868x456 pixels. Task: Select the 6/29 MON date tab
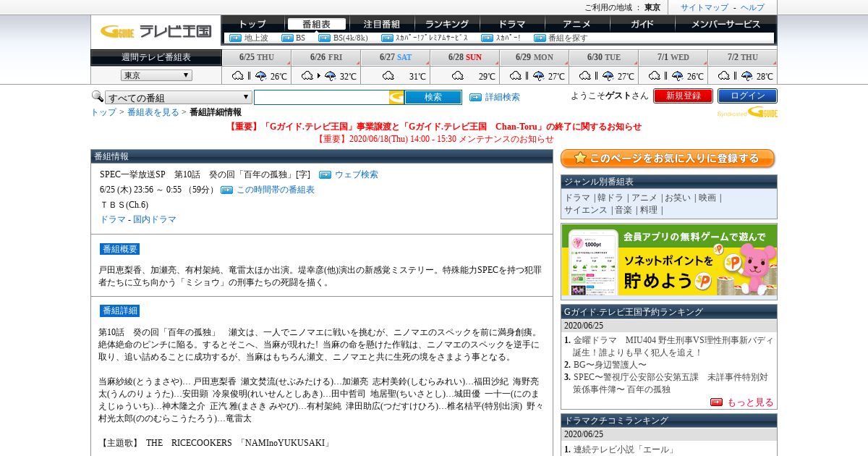point(535,57)
